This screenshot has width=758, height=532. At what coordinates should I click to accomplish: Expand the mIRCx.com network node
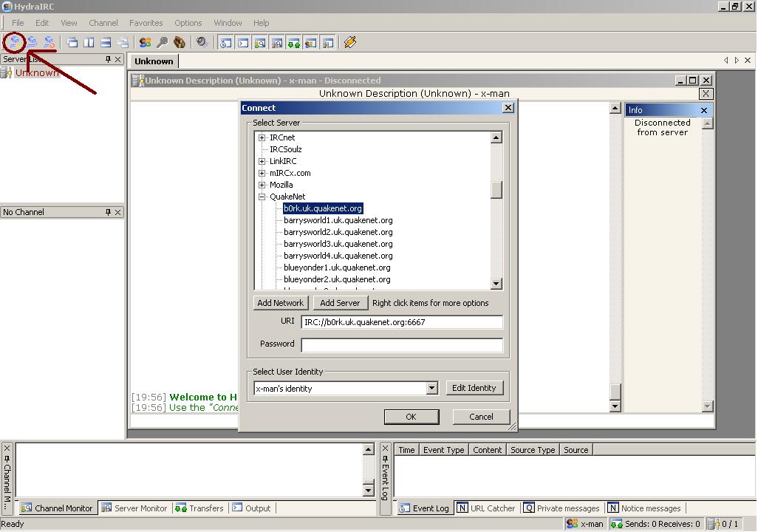click(262, 173)
